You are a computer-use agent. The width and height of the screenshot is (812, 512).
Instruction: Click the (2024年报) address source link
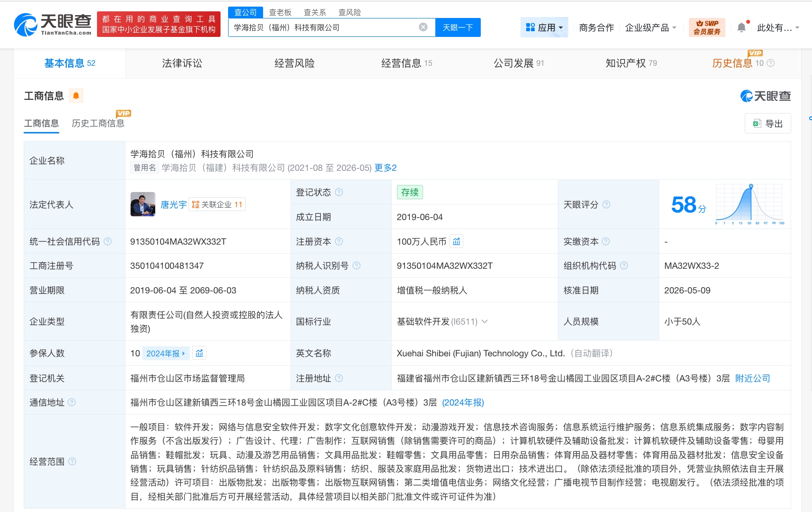(463, 403)
